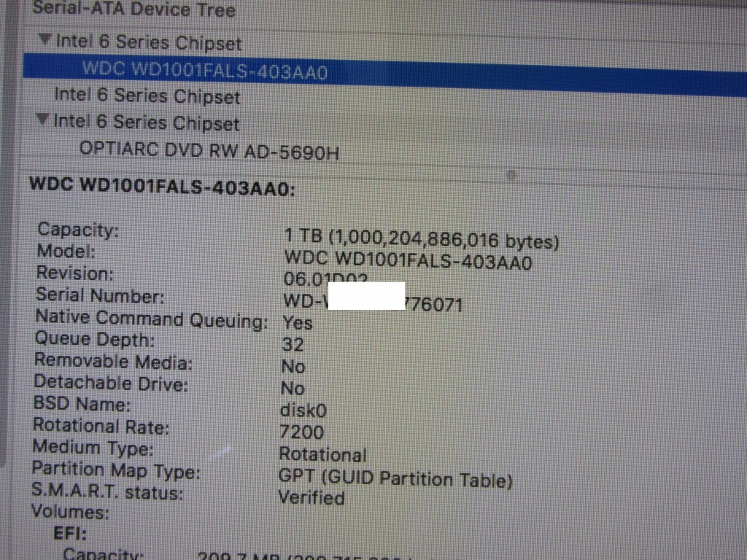Click the BSD Name value disk0
The image size is (747, 560).
[x=303, y=410]
